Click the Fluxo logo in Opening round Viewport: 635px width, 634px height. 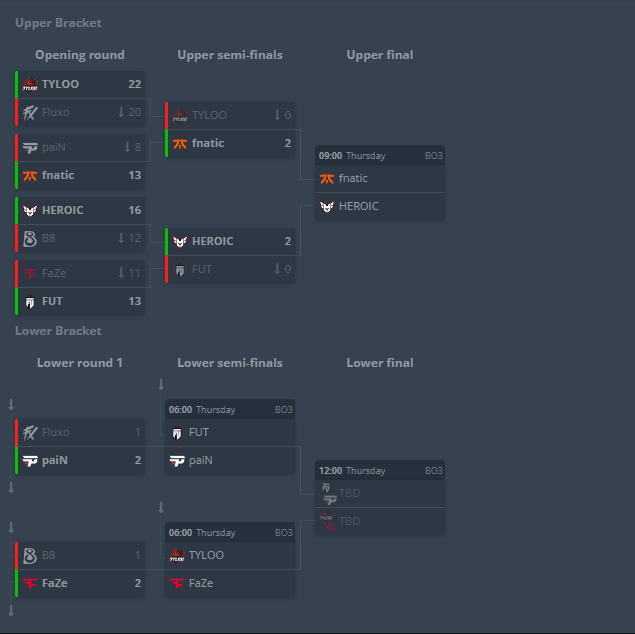tap(30, 113)
